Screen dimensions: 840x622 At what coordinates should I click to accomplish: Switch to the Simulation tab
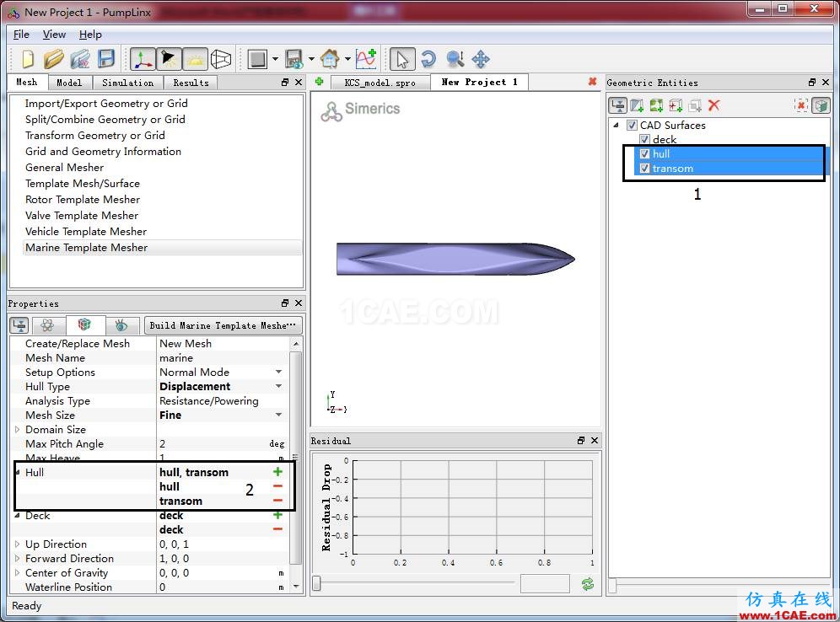click(x=127, y=83)
